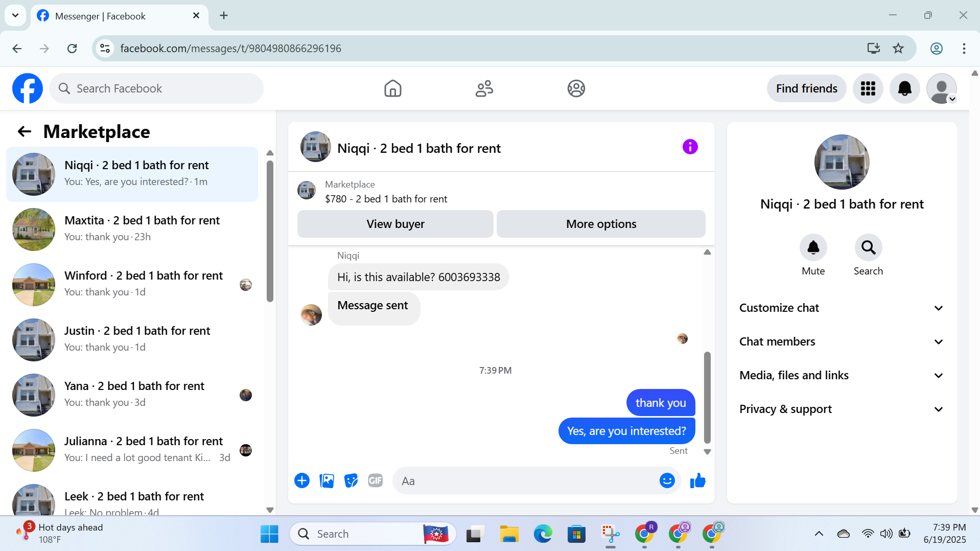Choose a GIF from the composer
This screenshot has width=980, height=551.
(x=376, y=480)
